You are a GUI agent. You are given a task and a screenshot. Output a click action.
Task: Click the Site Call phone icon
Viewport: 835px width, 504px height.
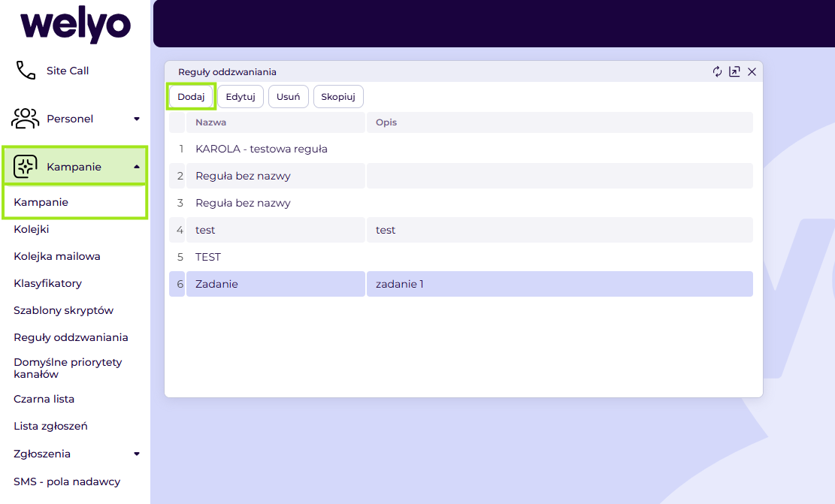(26, 71)
